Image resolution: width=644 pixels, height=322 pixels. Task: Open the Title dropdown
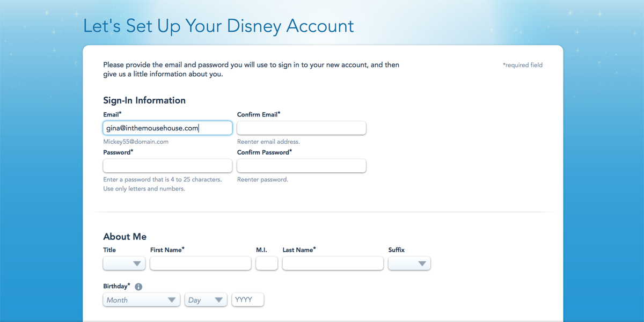[x=124, y=264]
